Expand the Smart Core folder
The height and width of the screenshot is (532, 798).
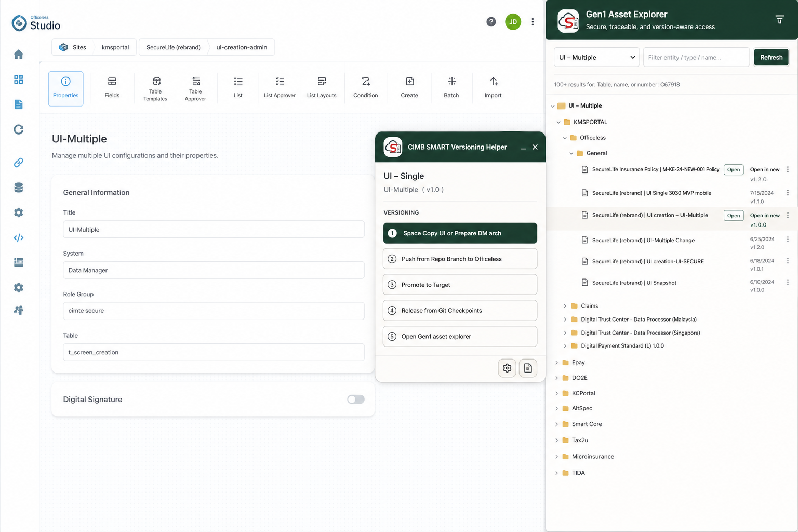click(556, 424)
